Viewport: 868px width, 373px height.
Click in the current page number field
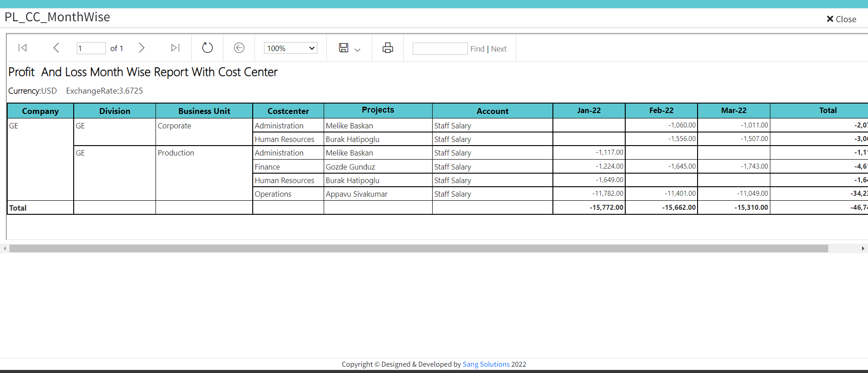(x=91, y=48)
